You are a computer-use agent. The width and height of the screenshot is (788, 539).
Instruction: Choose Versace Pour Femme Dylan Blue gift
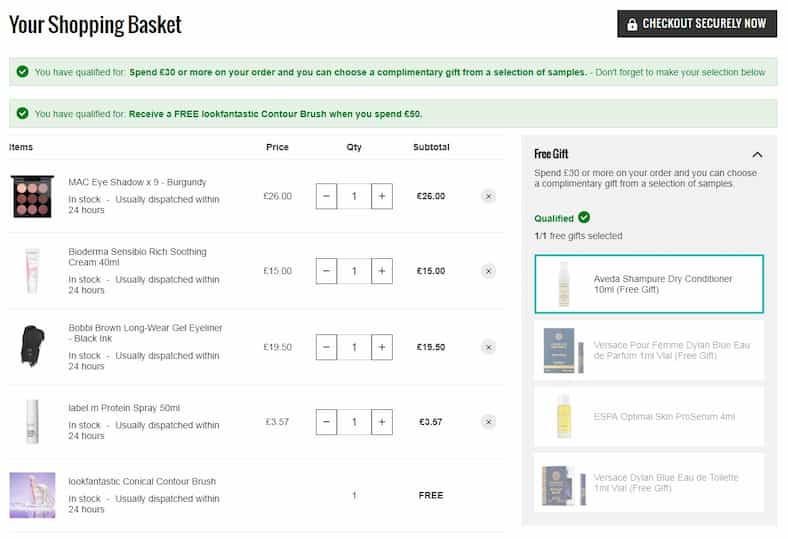(648, 350)
